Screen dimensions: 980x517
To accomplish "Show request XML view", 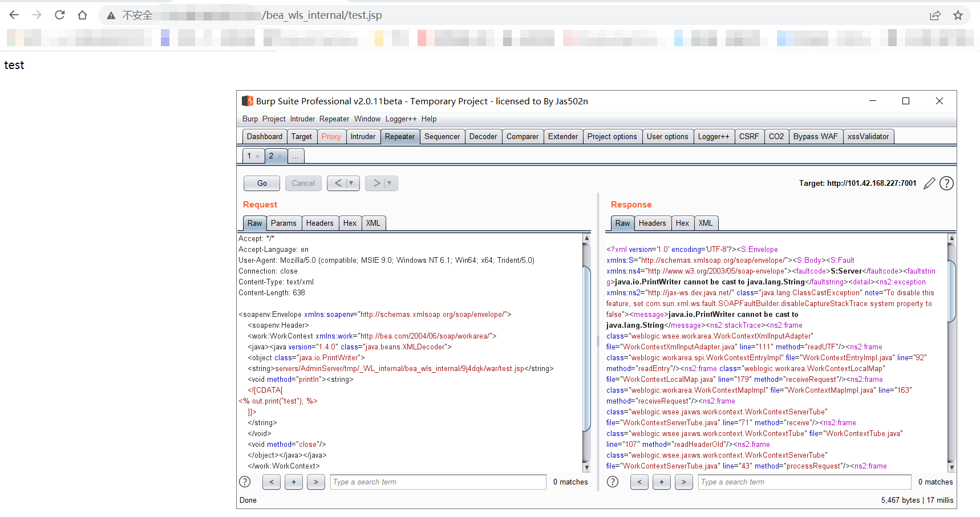I will 373,223.
